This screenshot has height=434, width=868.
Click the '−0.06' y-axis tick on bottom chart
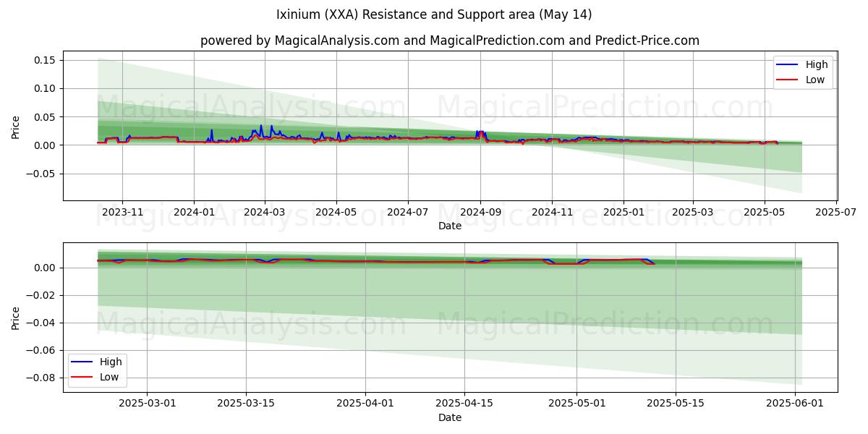tap(42, 351)
